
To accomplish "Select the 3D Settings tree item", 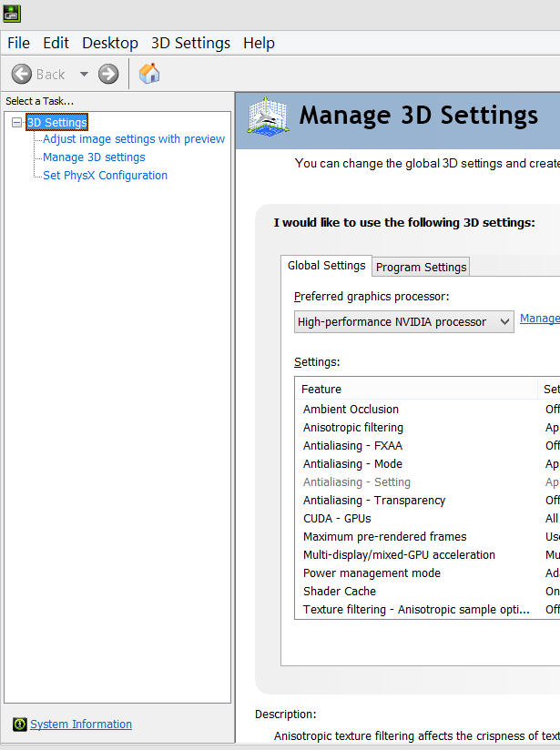I will pyautogui.click(x=57, y=123).
